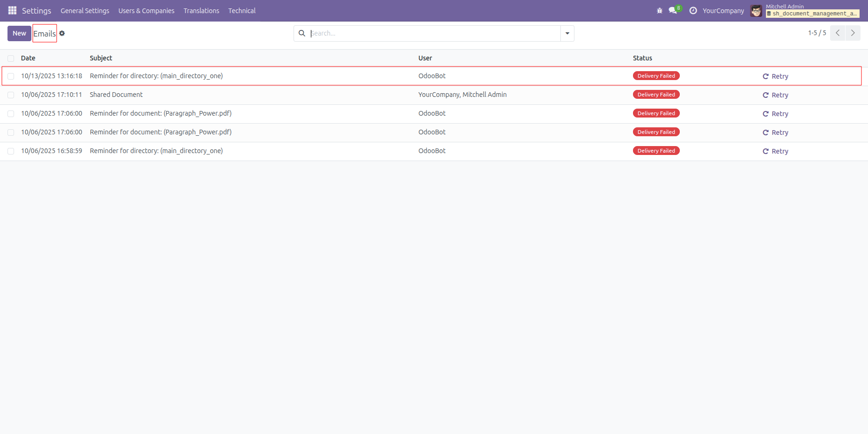The width and height of the screenshot is (868, 434).
Task: Click Mitchell Admin's avatar picture
Action: pyautogui.click(x=756, y=11)
